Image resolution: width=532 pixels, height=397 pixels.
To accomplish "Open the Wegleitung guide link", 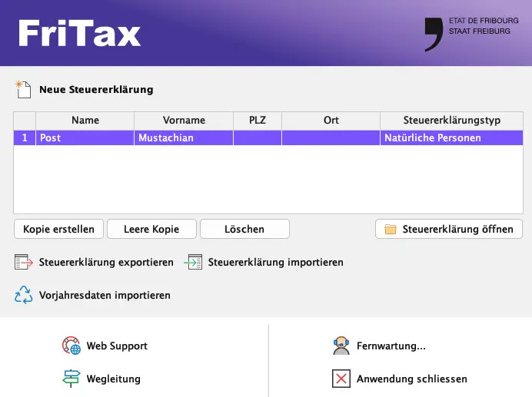I will pos(113,379).
